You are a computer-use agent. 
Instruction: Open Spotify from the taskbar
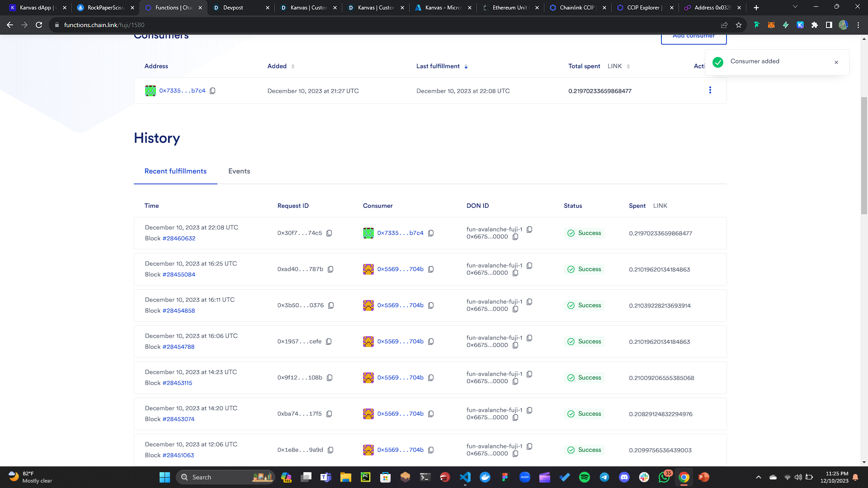pos(584,477)
